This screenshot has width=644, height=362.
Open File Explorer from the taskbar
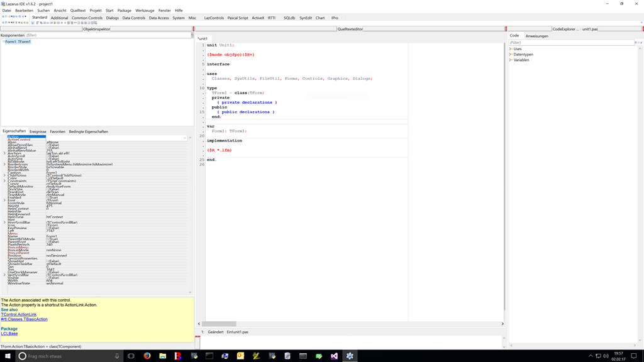(163, 356)
